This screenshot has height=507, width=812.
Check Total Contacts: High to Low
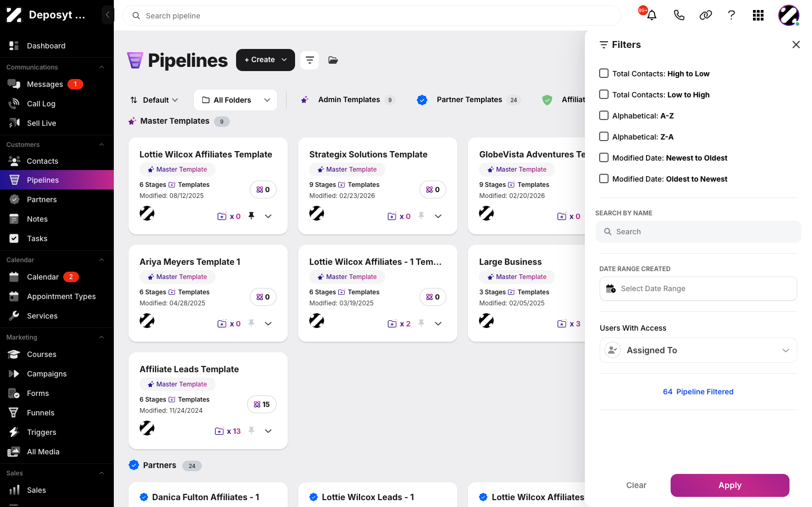coord(604,73)
